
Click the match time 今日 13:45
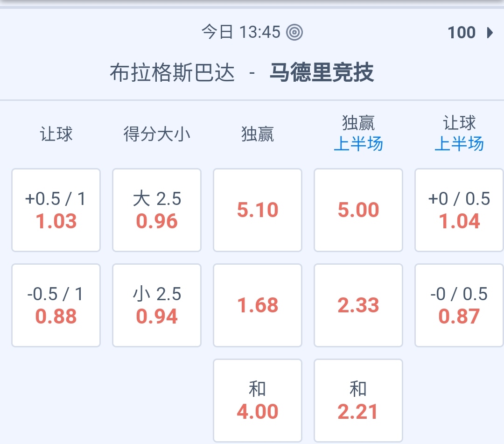[241, 33]
